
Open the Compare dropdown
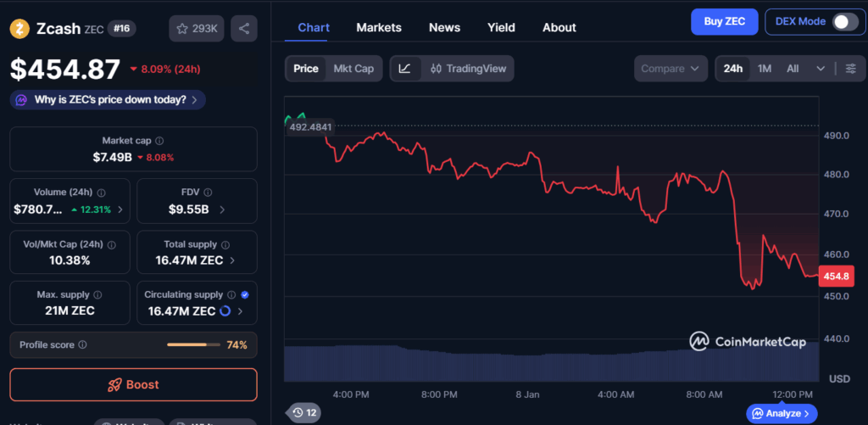point(670,69)
